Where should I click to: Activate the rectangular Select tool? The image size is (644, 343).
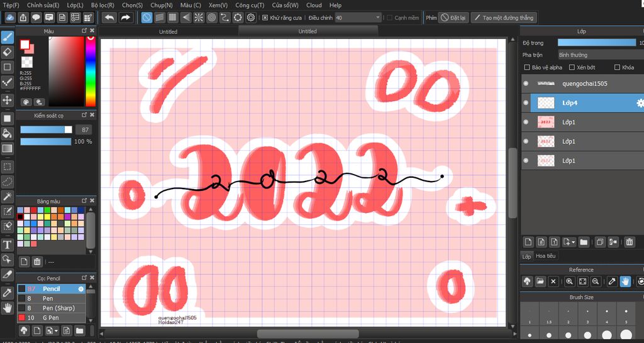click(x=8, y=167)
